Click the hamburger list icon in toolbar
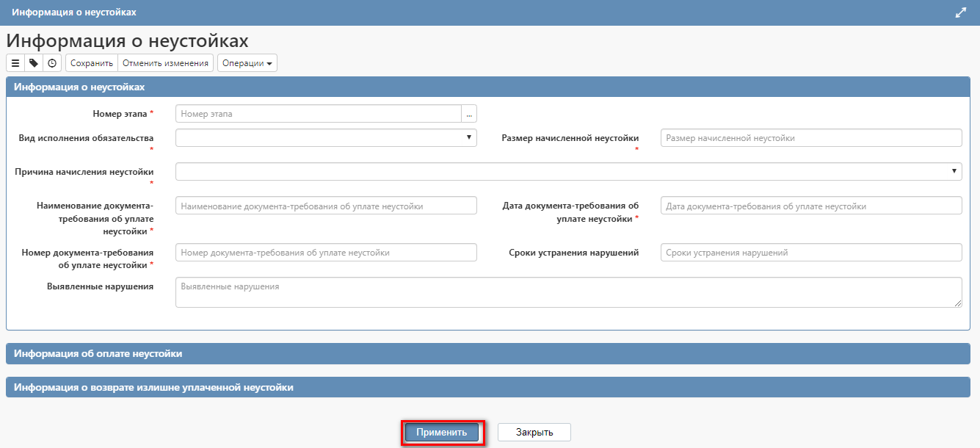Screen dimensions: 980x448 click(15, 63)
